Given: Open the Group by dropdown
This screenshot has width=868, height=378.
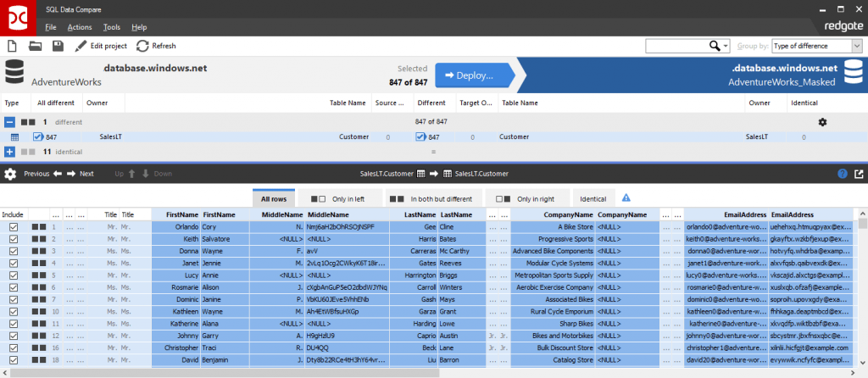Looking at the screenshot, I should pyautogui.click(x=817, y=46).
